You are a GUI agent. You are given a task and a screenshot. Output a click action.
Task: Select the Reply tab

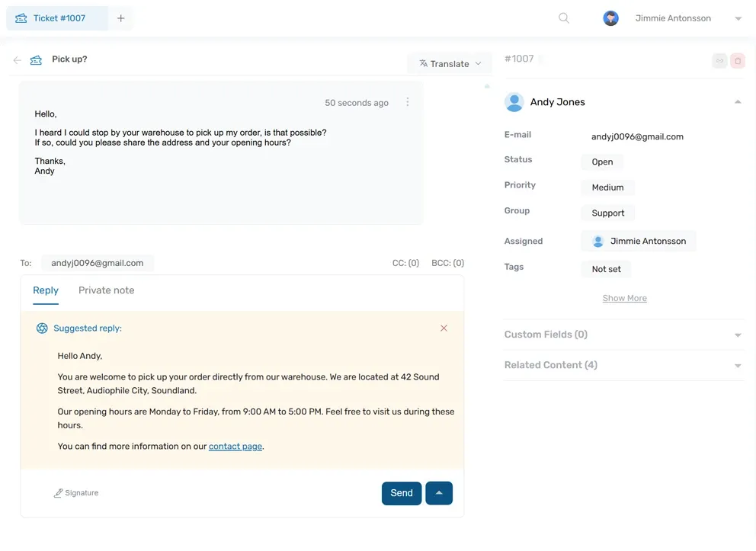pyautogui.click(x=46, y=290)
